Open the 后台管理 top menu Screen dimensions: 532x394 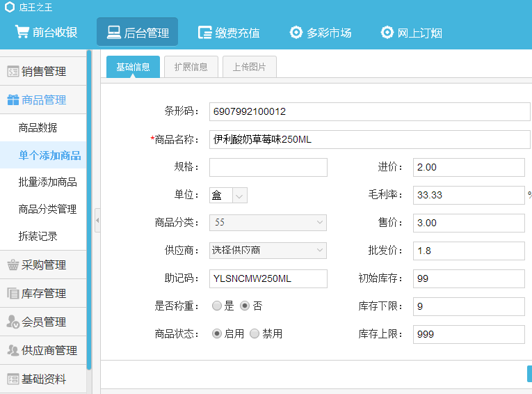click(138, 32)
